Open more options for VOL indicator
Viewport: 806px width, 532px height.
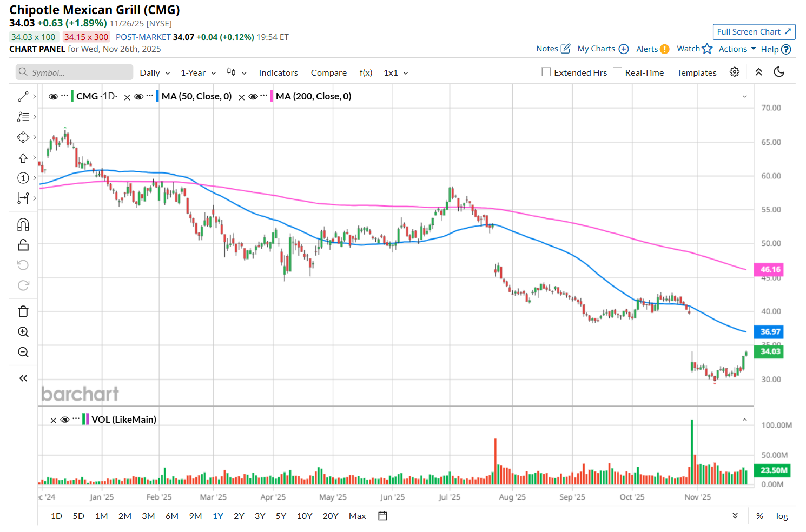pyautogui.click(x=76, y=419)
